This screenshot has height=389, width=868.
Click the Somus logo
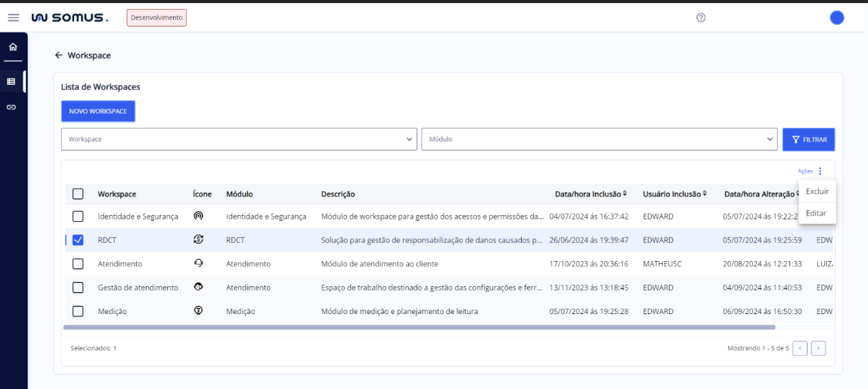click(x=70, y=17)
